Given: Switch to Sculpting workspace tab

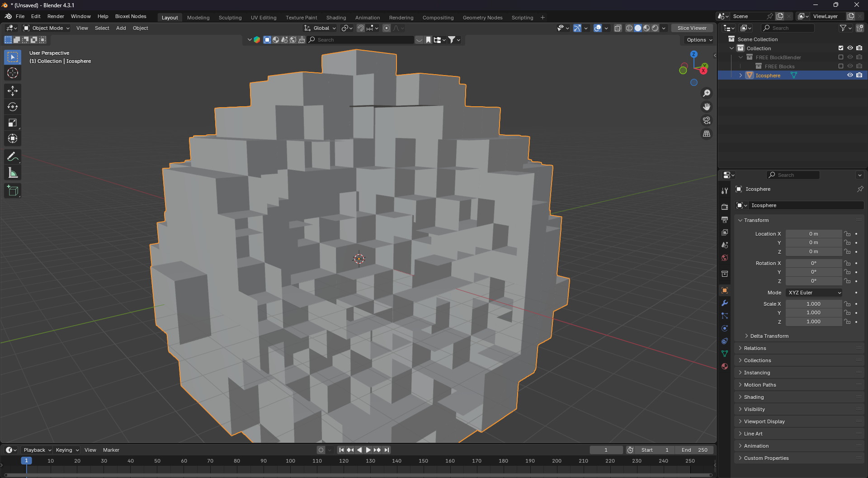Looking at the screenshot, I should coord(230,18).
